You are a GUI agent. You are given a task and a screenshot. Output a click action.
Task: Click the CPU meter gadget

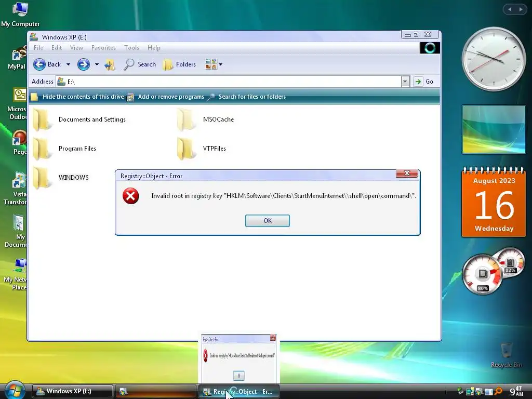[x=494, y=271]
